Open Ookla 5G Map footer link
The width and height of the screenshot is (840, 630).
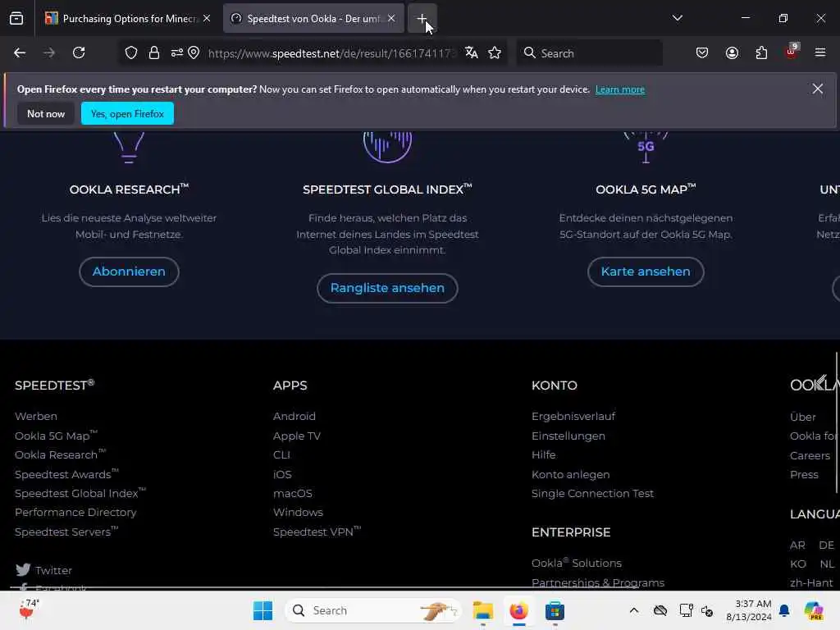coord(56,436)
